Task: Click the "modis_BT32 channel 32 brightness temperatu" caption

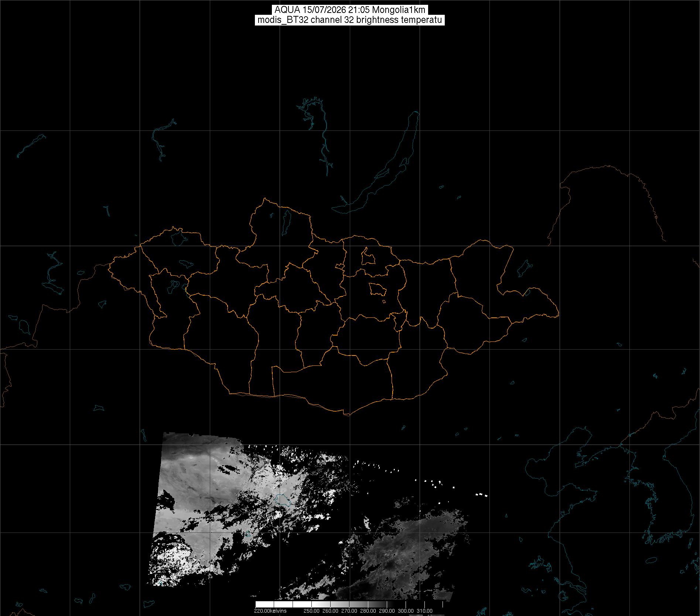Action: [350, 20]
